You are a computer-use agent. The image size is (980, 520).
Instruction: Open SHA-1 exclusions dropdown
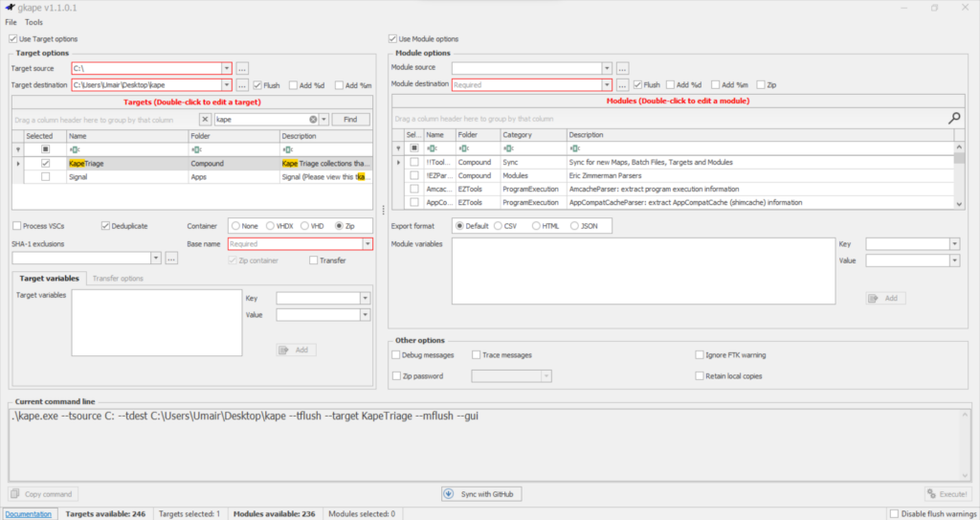pos(156,258)
